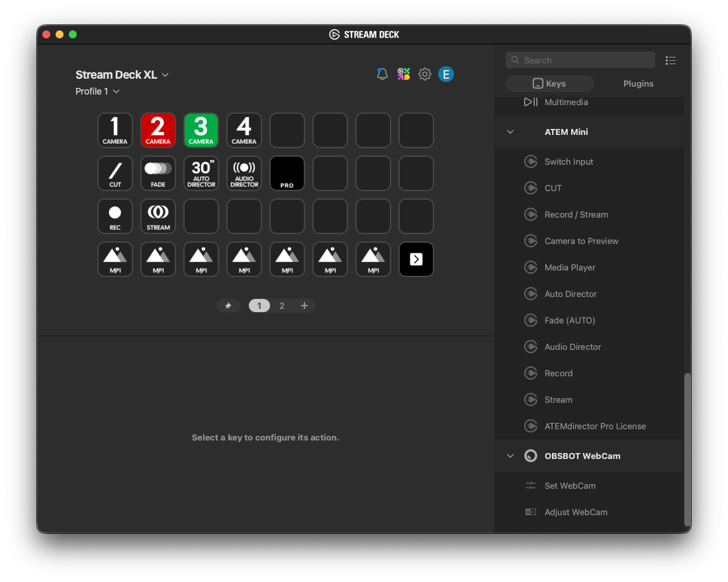Toggle the action list view icon

coord(670,60)
